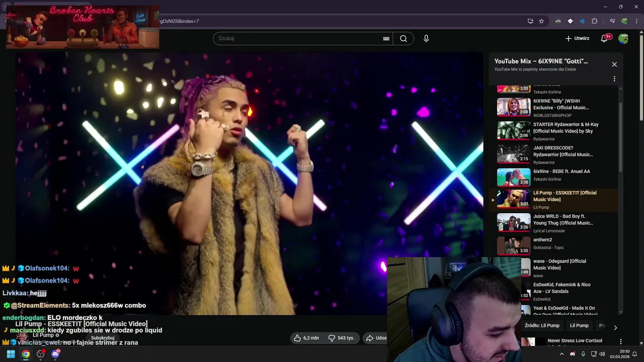Click the Subskrybuj button
This screenshot has height=362, width=644.
103,338
